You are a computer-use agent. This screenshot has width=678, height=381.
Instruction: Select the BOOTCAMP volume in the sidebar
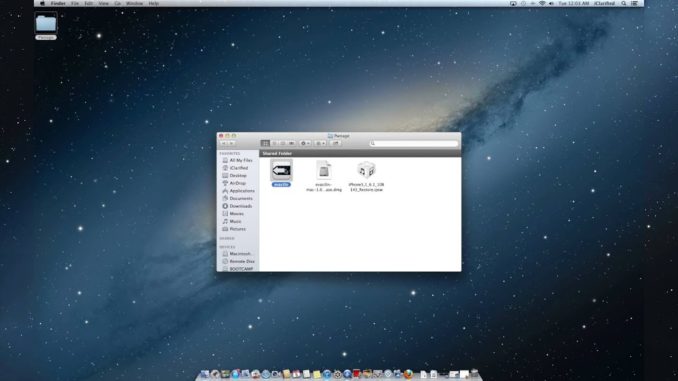point(237,269)
